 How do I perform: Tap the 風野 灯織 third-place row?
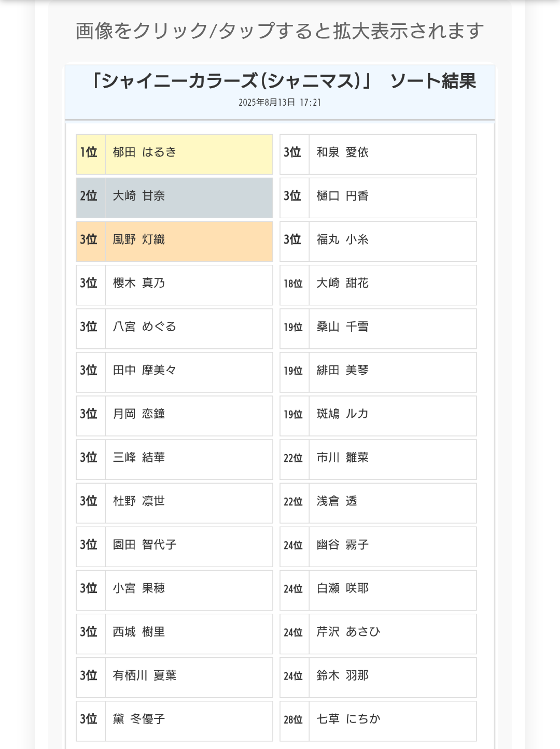point(174,241)
